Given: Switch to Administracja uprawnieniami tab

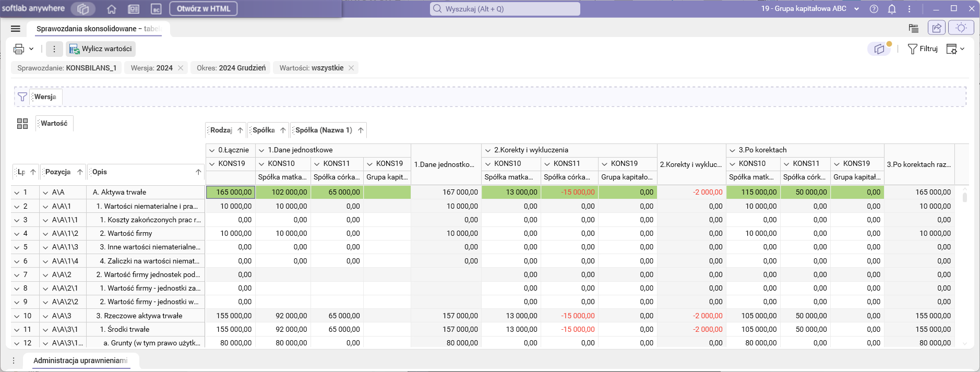Looking at the screenshot, I should pos(80,361).
